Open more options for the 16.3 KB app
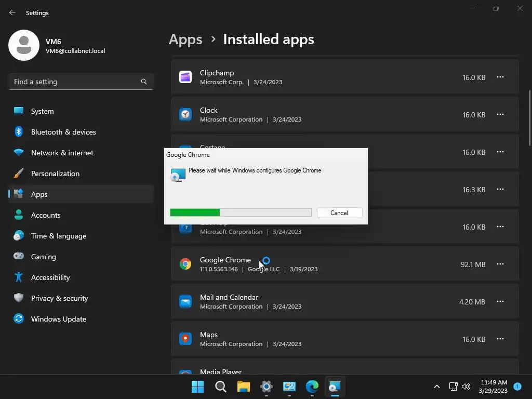This screenshot has height=399, width=532. tap(500, 189)
